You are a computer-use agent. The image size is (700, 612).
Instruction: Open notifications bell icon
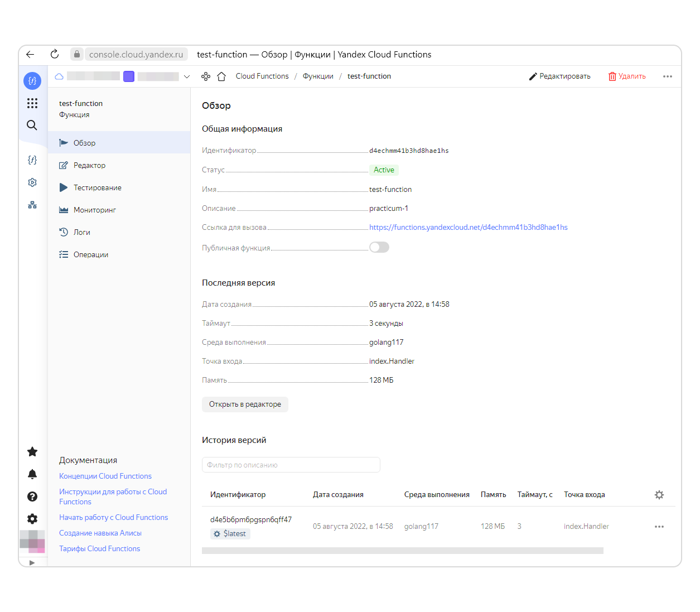(x=32, y=474)
